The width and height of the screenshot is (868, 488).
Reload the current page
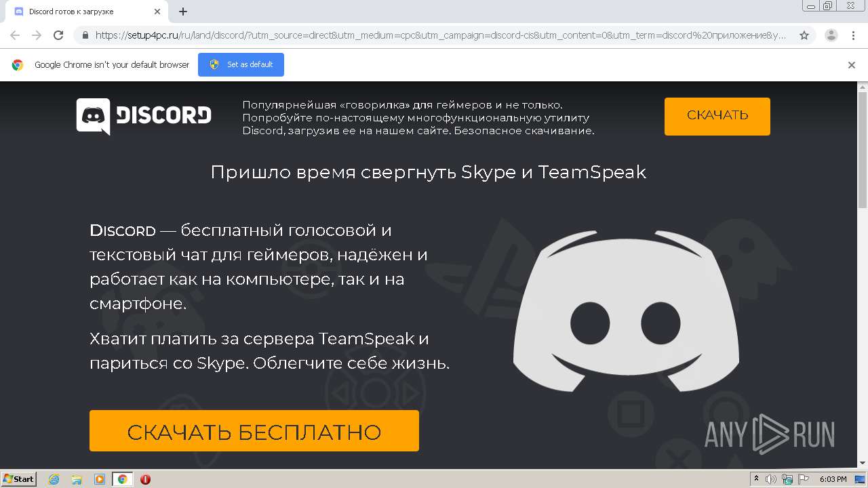[58, 35]
